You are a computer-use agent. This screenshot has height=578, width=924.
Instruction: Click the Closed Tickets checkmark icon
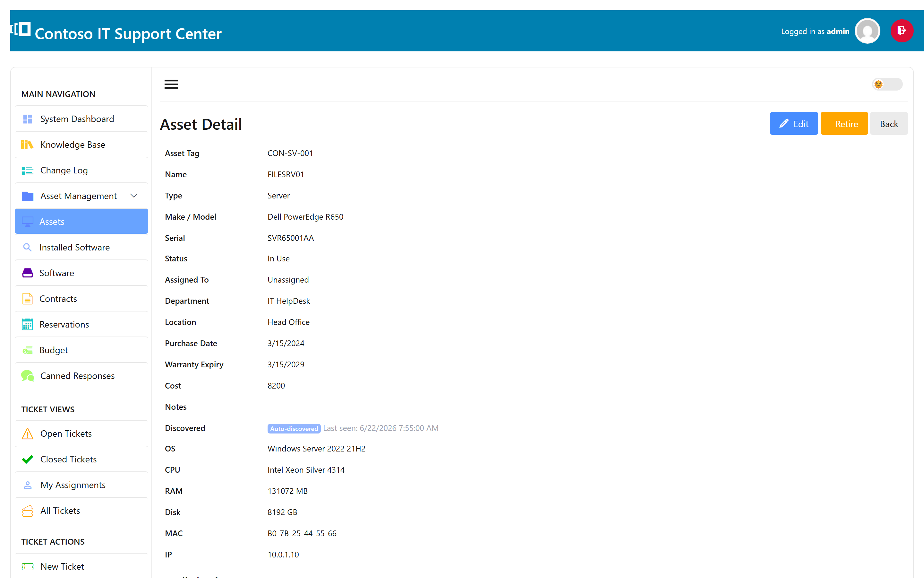pos(28,459)
